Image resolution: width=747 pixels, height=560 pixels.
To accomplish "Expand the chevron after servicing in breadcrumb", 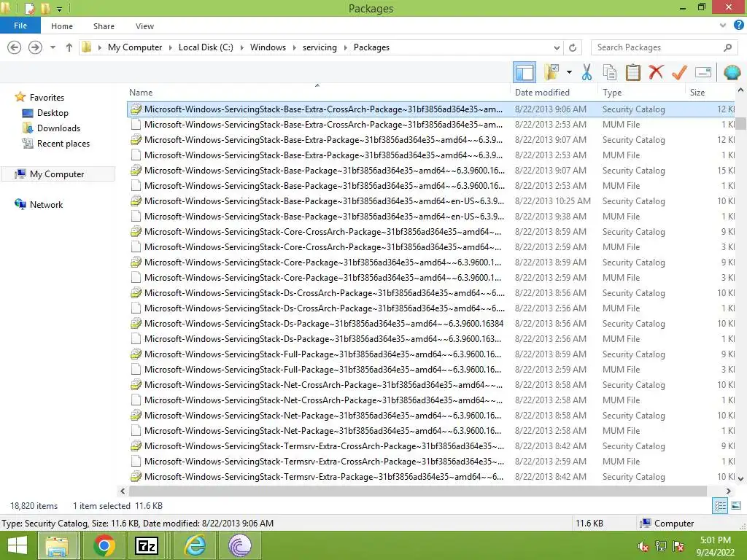I will [x=345, y=47].
